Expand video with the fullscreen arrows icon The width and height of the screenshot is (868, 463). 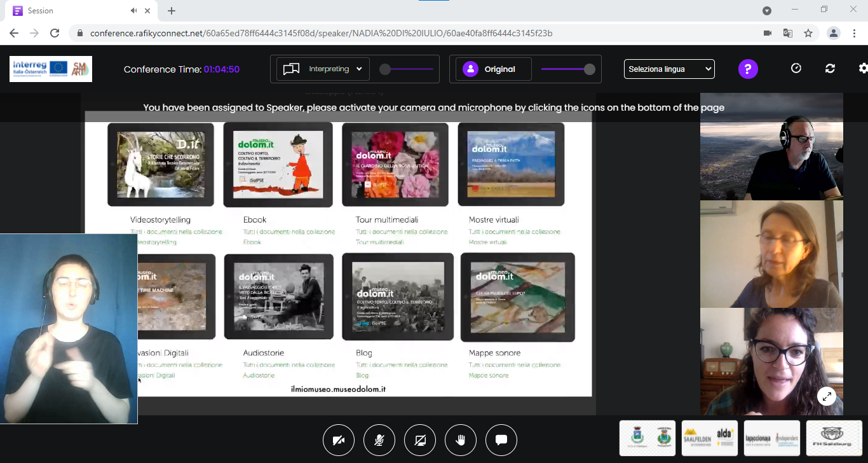pos(827,396)
